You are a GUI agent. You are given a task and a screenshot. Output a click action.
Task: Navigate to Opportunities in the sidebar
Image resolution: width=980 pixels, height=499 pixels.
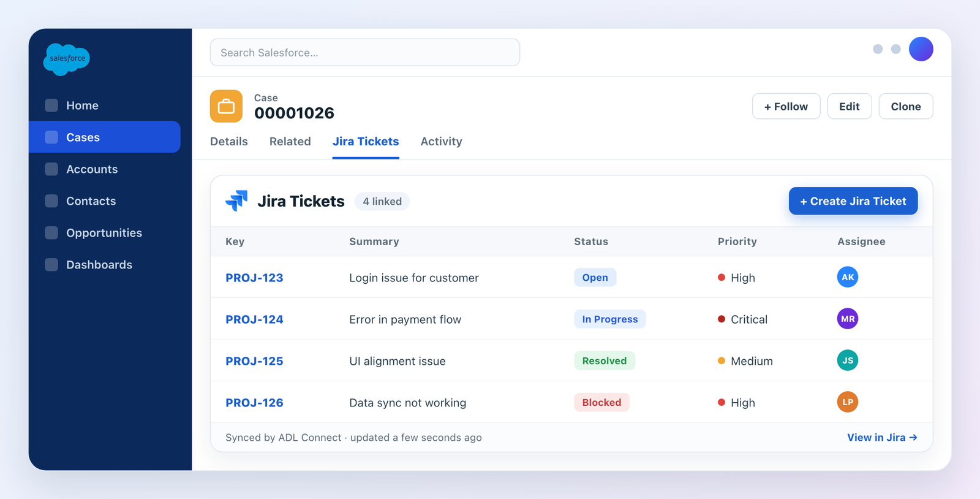click(x=105, y=233)
